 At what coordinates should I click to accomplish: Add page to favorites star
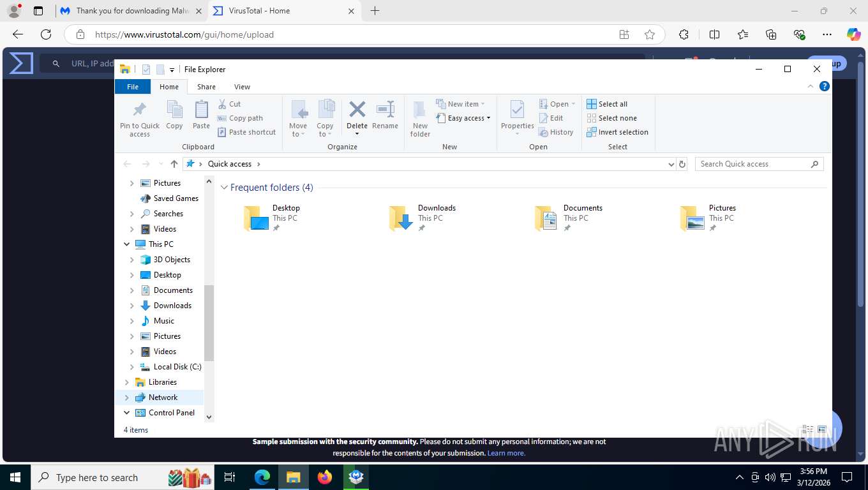tap(650, 34)
